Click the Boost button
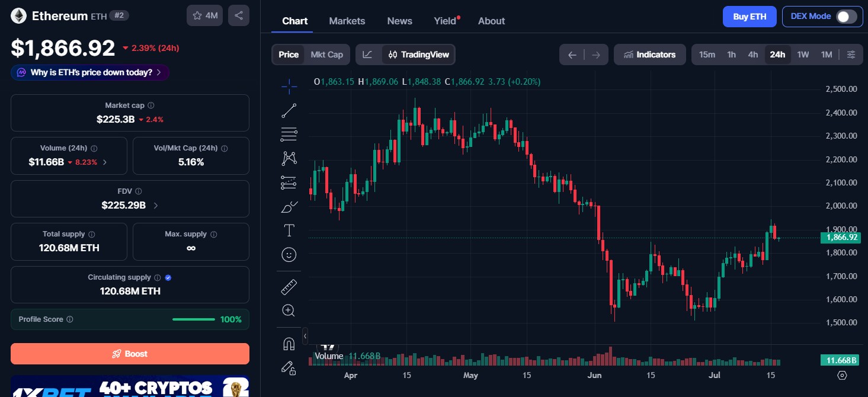This screenshot has width=868, height=397. [130, 354]
